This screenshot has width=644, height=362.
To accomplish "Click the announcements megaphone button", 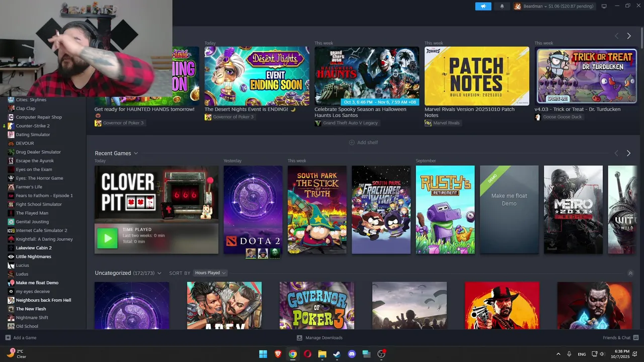I will [483, 6].
